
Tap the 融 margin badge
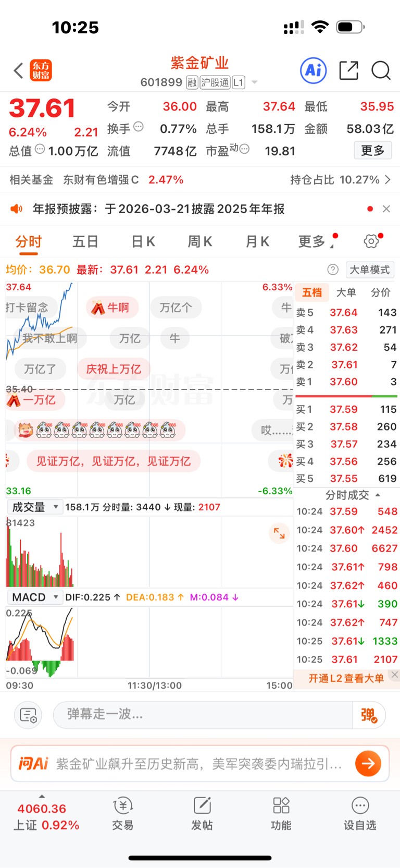[192, 82]
